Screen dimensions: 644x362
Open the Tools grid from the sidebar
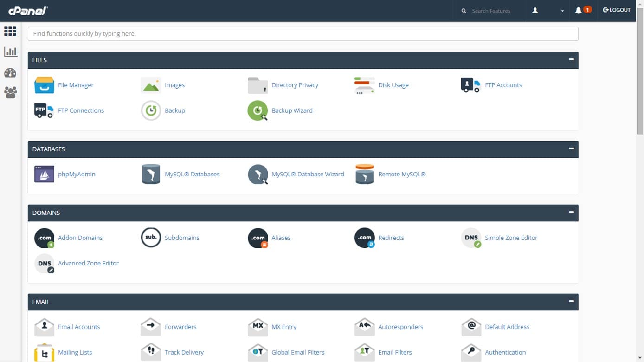click(10, 31)
